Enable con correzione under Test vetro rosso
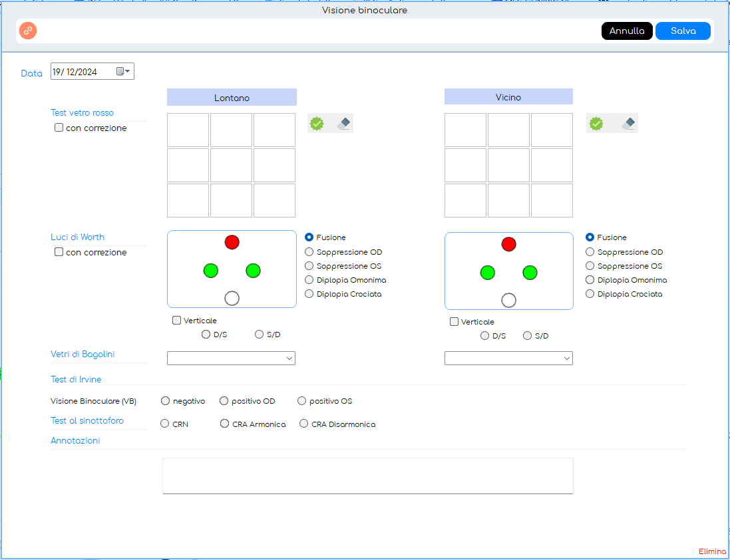Image resolution: width=730 pixels, height=560 pixels. 59,128
